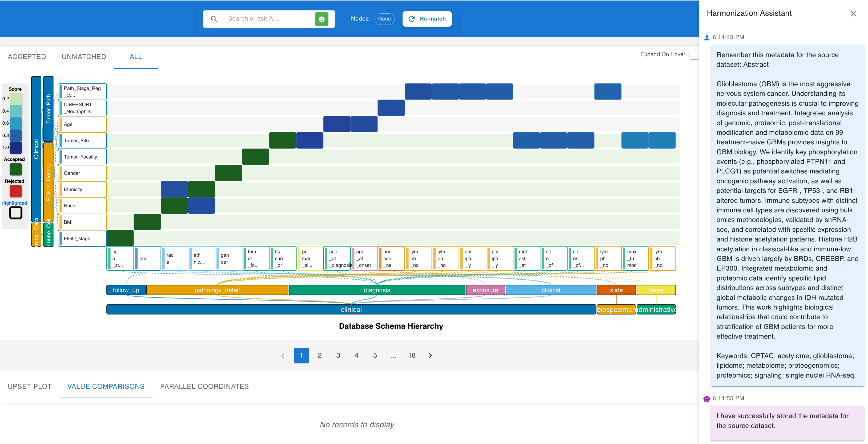Click the bmi target column

coord(147,259)
